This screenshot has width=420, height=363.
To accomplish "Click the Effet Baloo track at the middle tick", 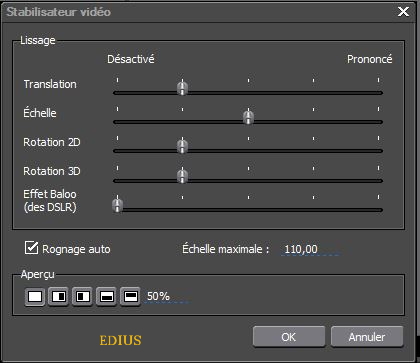I will 248,210.
